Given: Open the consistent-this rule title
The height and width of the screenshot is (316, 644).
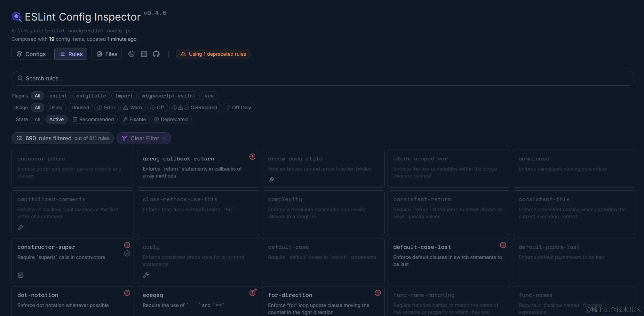Looking at the screenshot, I should coord(544,199).
